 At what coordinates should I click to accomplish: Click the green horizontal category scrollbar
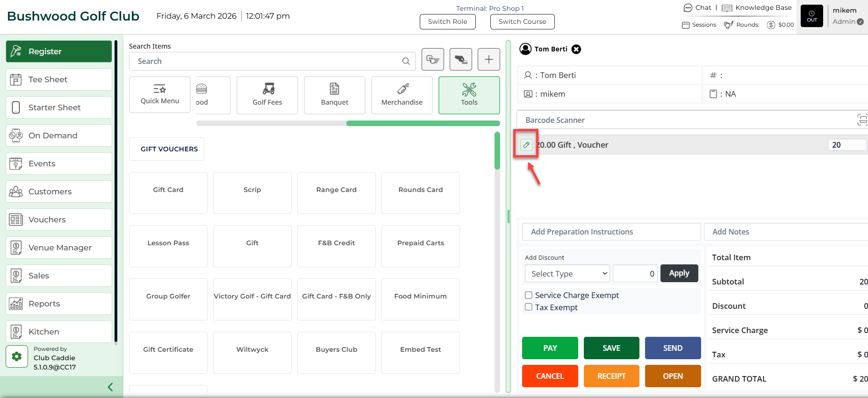pos(423,123)
